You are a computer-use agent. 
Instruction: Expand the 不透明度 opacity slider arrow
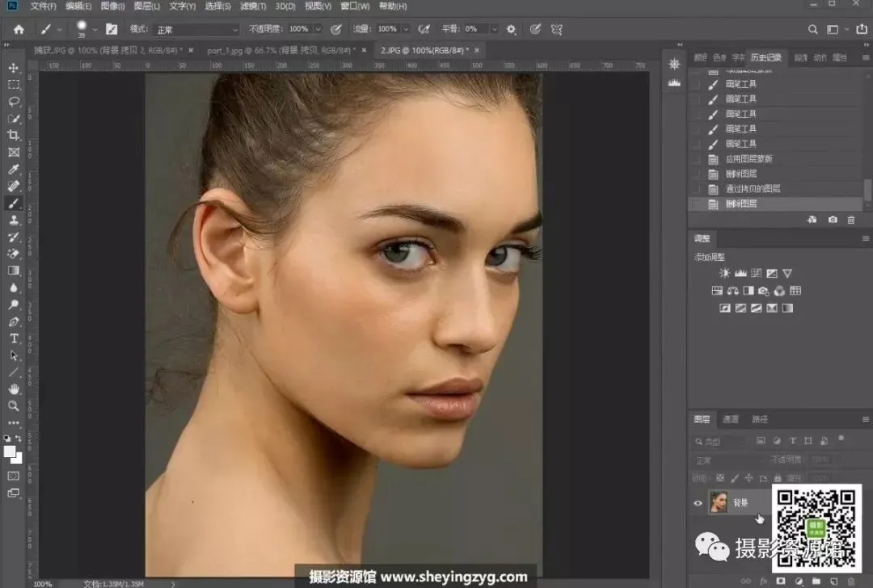317,29
